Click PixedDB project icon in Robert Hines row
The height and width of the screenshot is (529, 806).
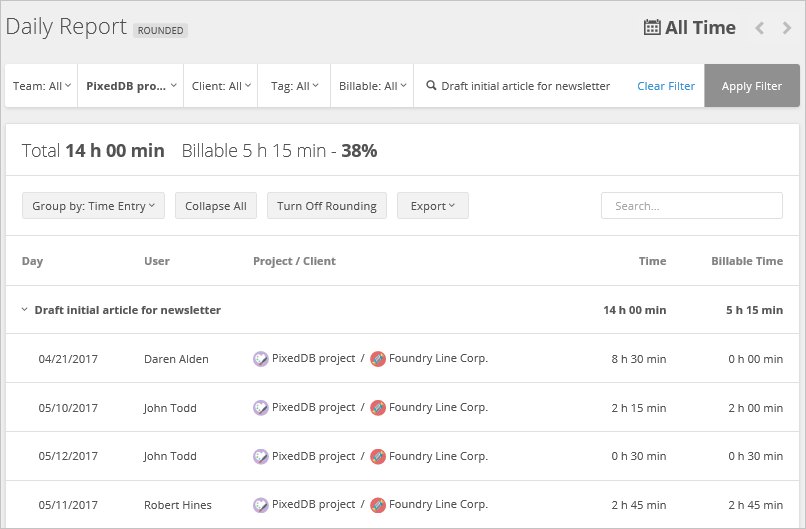(261, 505)
